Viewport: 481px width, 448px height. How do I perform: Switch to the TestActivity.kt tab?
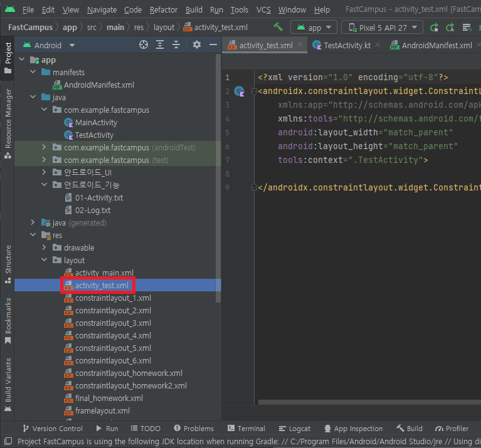[347, 45]
